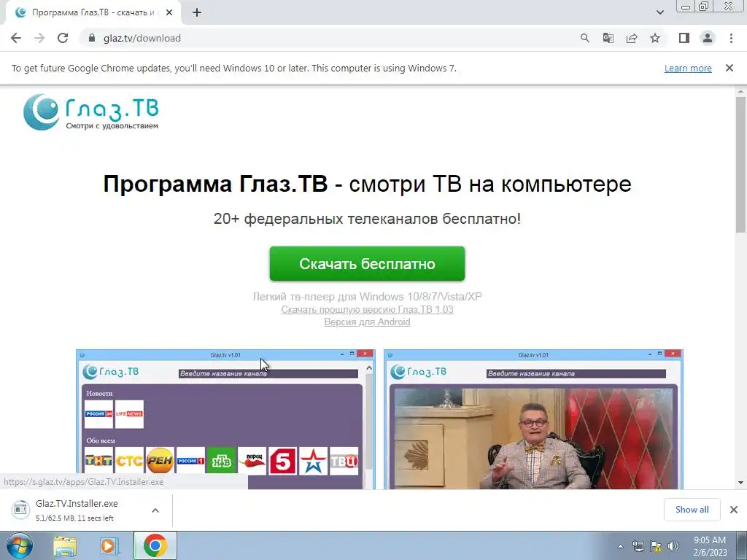Click the СТС channel logo
Image resolution: width=747 pixels, height=560 pixels.
pyautogui.click(x=129, y=461)
